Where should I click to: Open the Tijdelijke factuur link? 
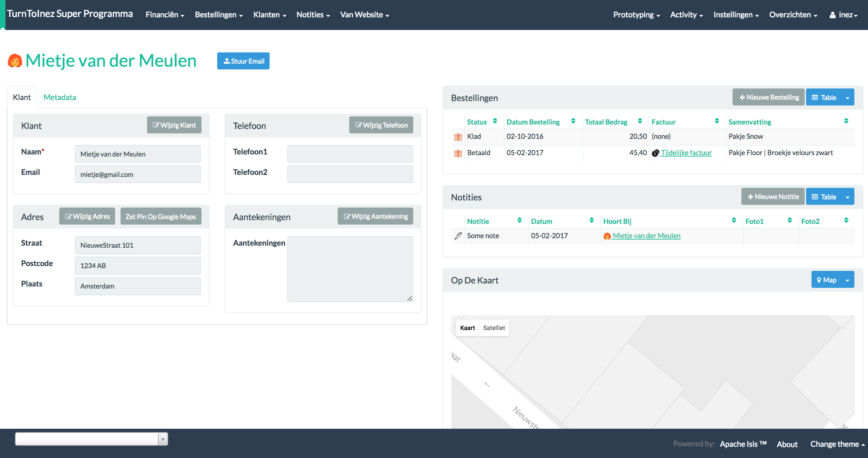pyautogui.click(x=686, y=153)
